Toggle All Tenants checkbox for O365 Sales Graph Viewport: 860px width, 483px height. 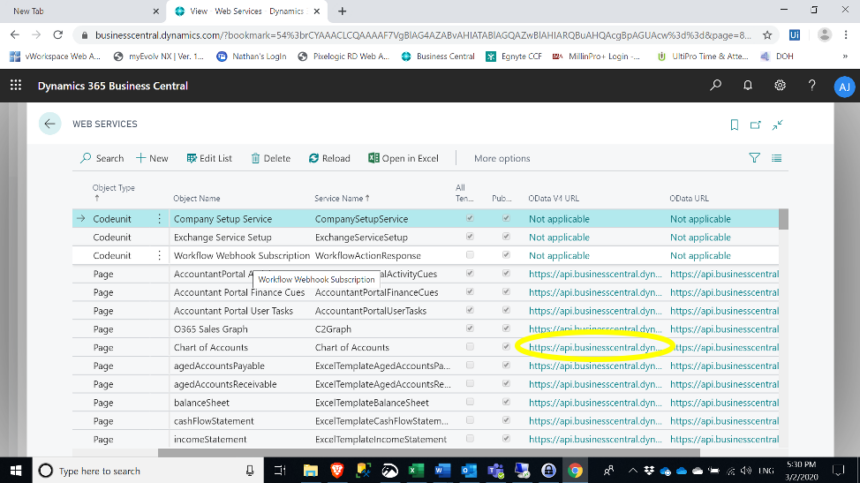click(x=469, y=328)
